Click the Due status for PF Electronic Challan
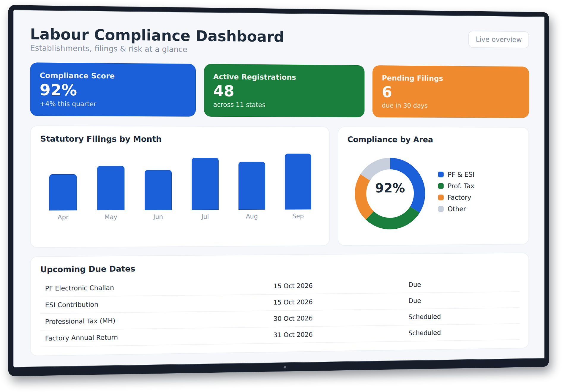 tap(415, 284)
